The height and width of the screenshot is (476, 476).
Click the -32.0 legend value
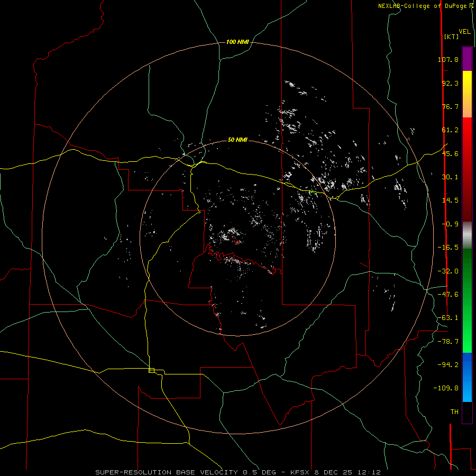(x=448, y=271)
